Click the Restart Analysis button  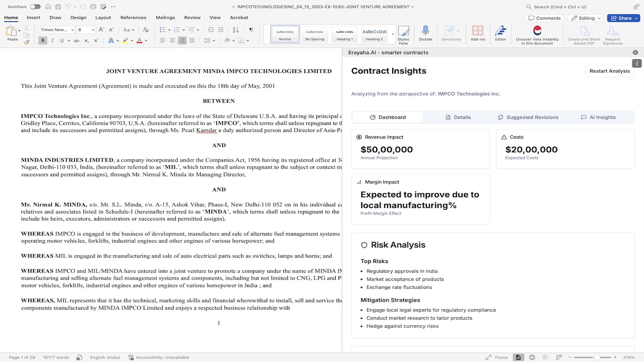click(x=610, y=71)
